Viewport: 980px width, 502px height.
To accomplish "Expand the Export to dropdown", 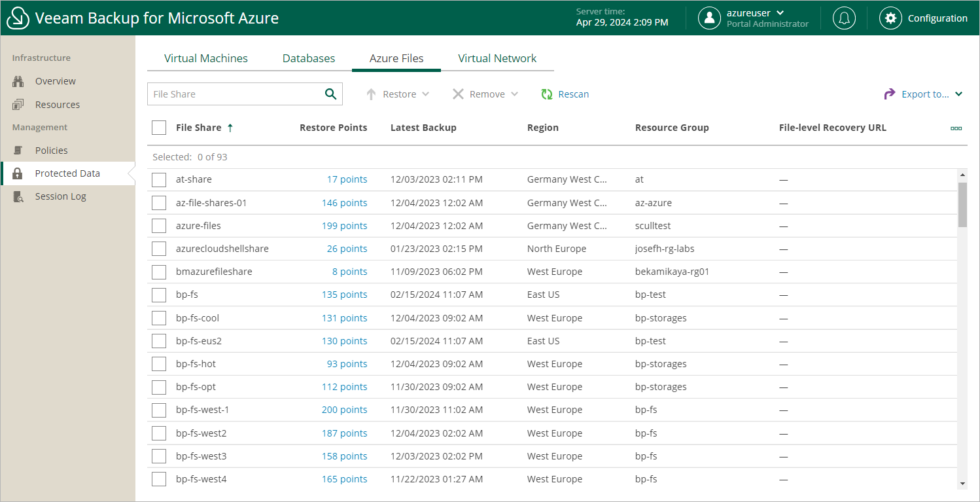I will (x=958, y=94).
